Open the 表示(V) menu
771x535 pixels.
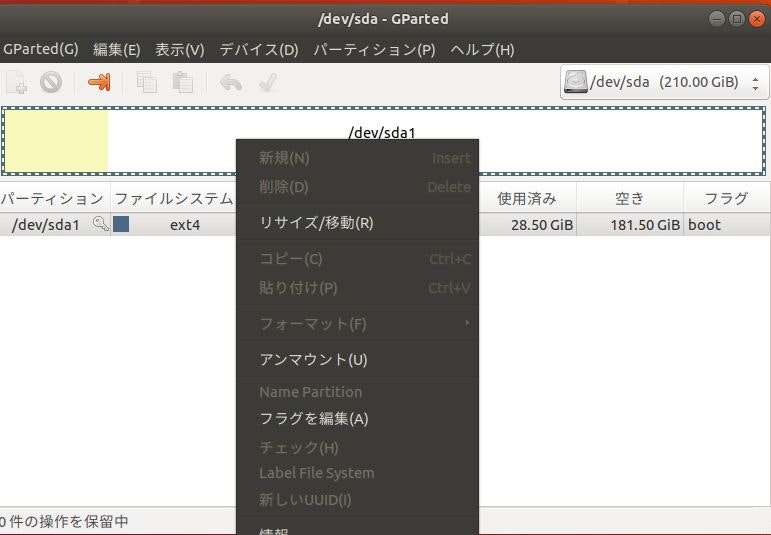pyautogui.click(x=179, y=49)
